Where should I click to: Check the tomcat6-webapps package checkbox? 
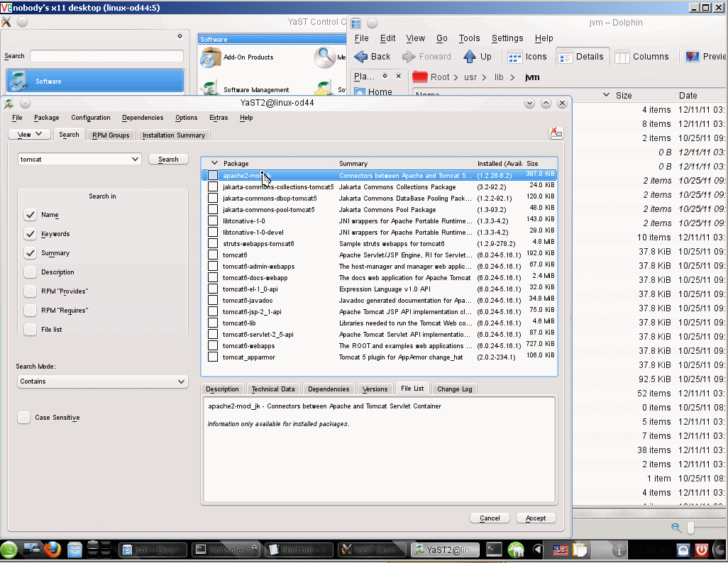pyautogui.click(x=213, y=346)
